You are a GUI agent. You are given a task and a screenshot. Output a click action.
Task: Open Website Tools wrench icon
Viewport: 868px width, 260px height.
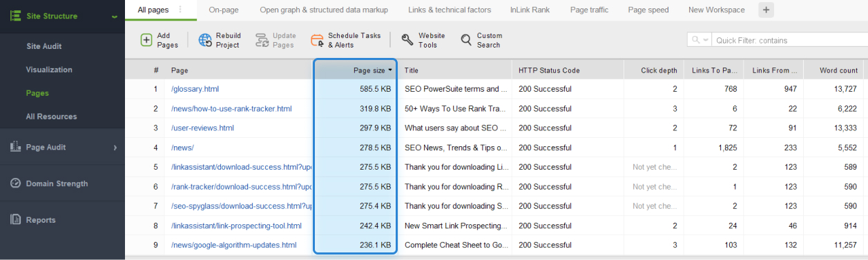(x=407, y=40)
